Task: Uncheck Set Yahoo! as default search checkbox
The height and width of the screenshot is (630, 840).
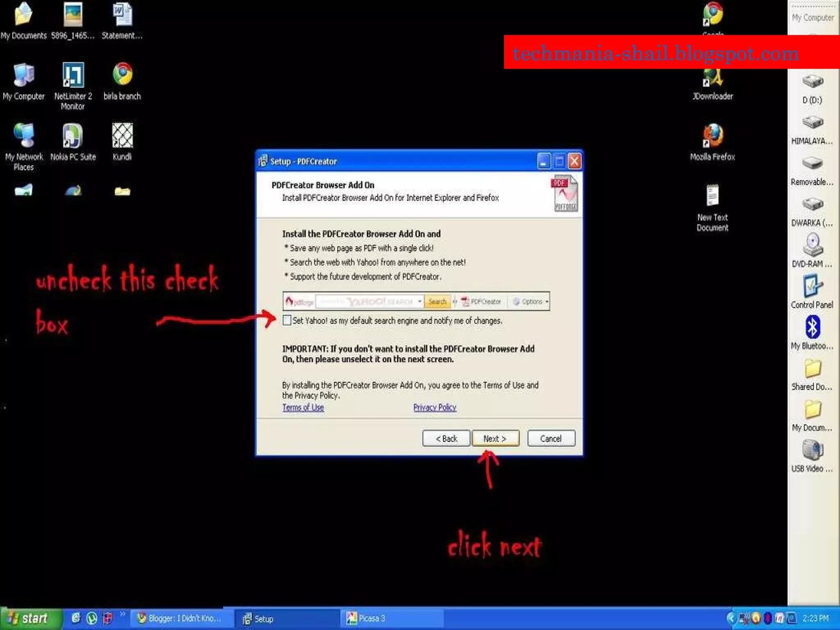Action: pos(287,320)
